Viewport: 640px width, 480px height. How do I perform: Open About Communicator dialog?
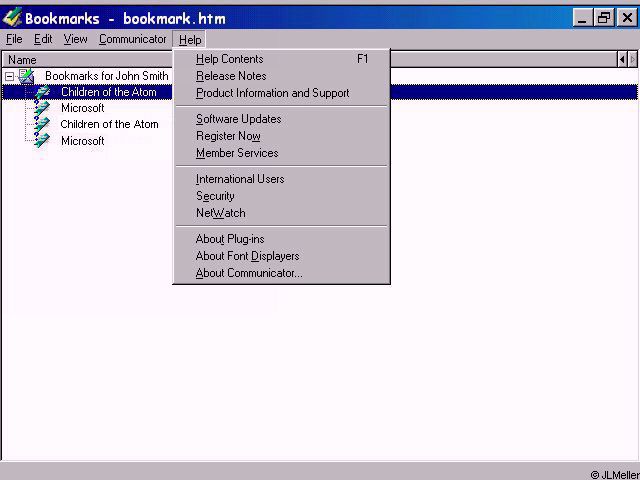point(282,273)
